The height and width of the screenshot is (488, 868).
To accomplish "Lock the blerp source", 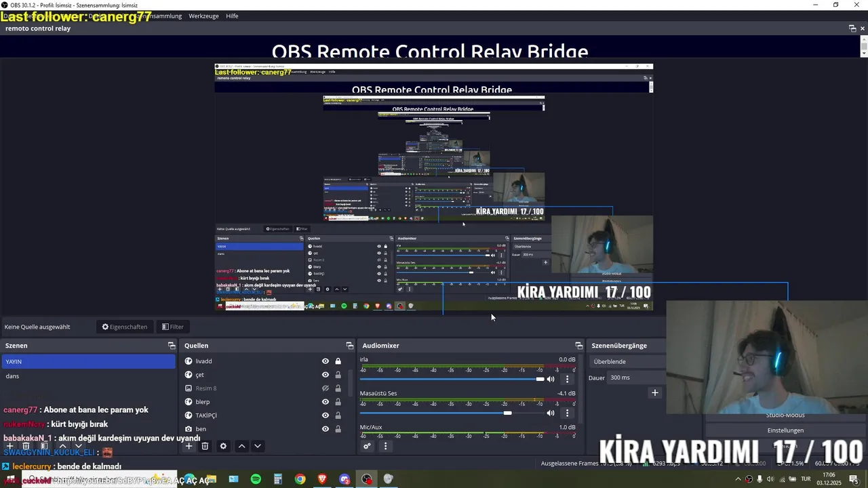I will pos(338,402).
